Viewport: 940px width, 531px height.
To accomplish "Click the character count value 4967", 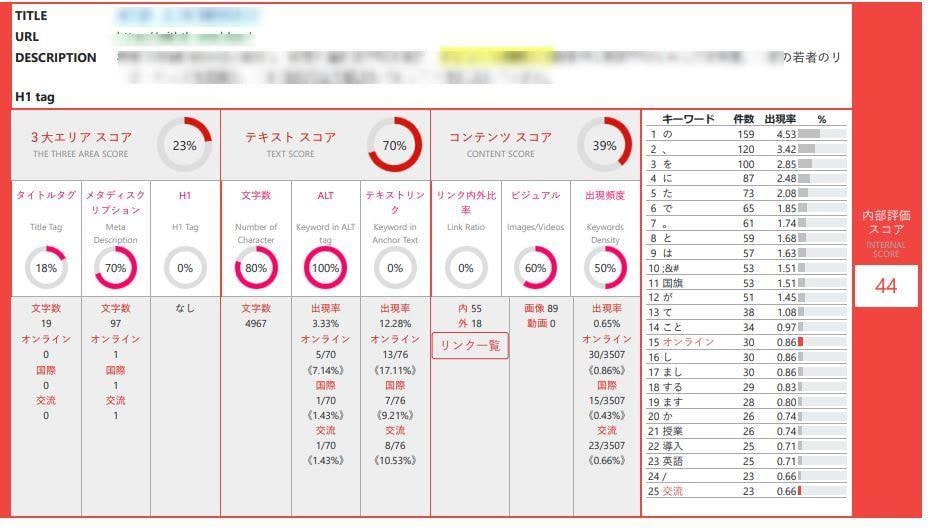I will pos(256,324).
